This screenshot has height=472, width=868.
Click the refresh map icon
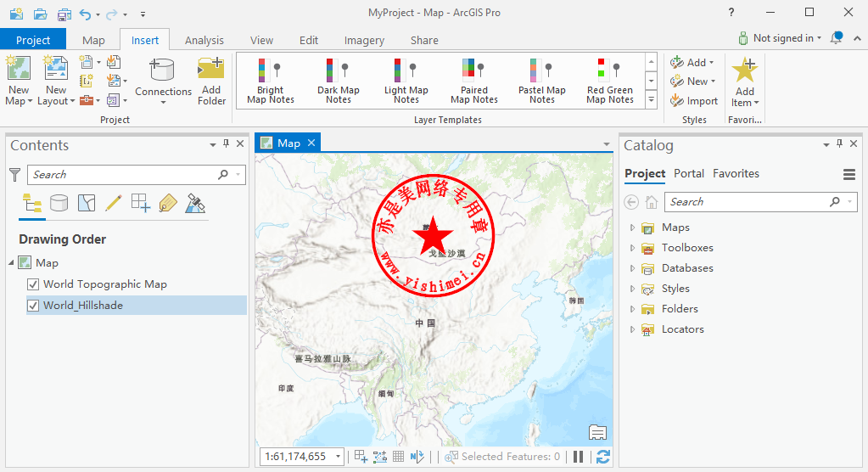click(x=602, y=457)
